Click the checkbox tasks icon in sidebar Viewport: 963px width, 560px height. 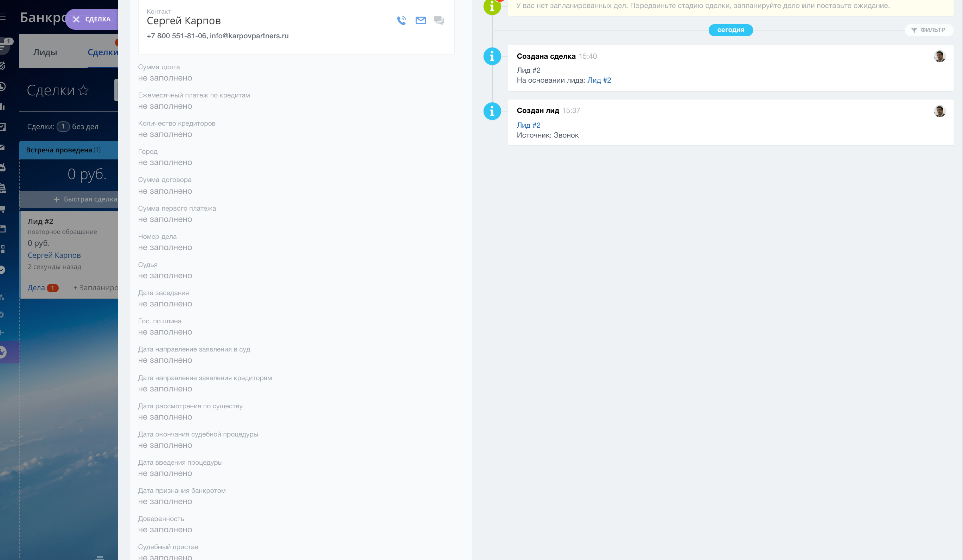pos(3,127)
